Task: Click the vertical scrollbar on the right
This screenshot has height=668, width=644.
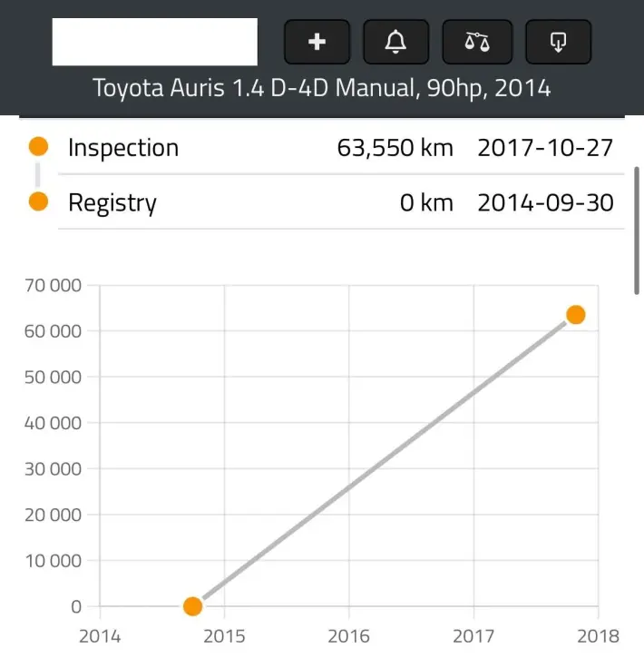Action: [637, 231]
